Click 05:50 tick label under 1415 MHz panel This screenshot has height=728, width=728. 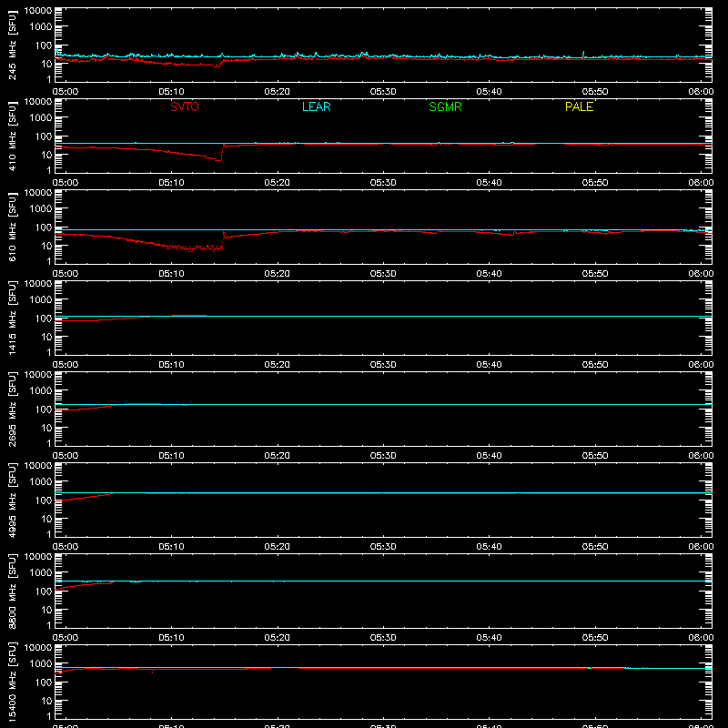pyautogui.click(x=595, y=365)
